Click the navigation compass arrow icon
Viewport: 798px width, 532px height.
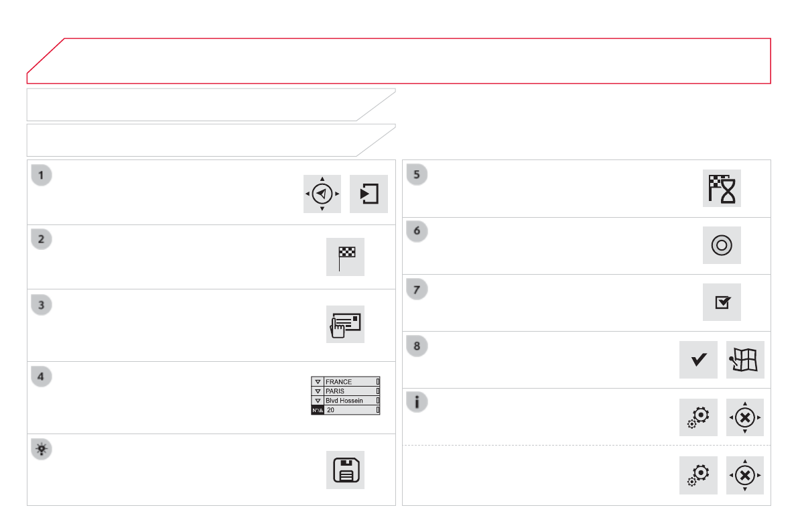point(322,194)
